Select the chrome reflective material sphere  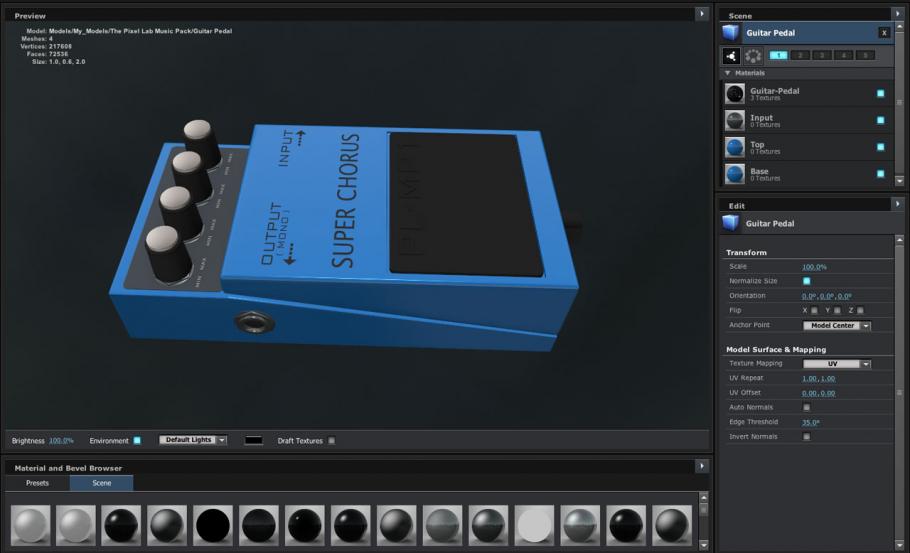click(x=580, y=525)
